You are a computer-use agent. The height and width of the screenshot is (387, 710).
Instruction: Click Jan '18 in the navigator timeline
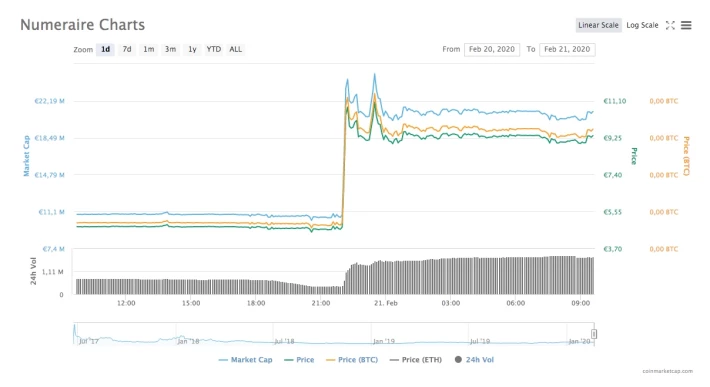point(188,341)
